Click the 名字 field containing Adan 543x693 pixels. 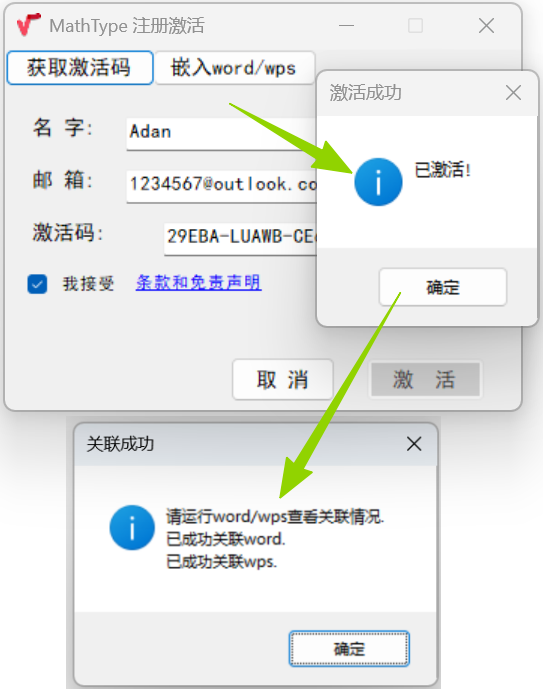click(221, 134)
